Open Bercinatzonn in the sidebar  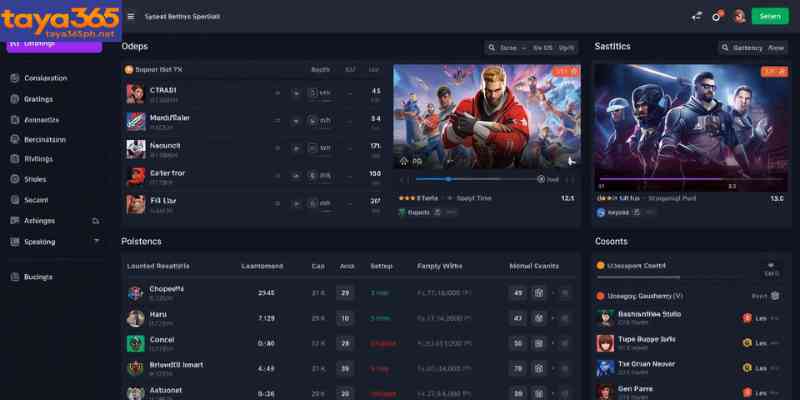point(38,139)
